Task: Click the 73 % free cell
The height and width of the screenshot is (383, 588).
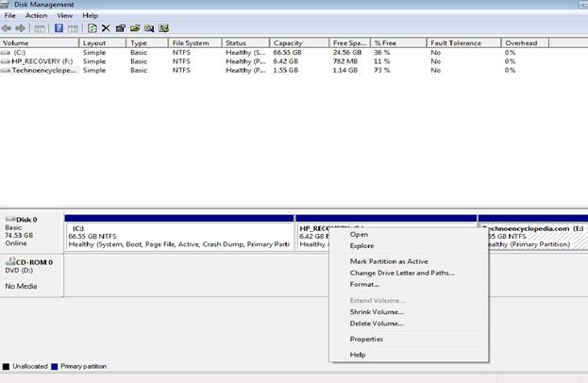Action: 381,70
